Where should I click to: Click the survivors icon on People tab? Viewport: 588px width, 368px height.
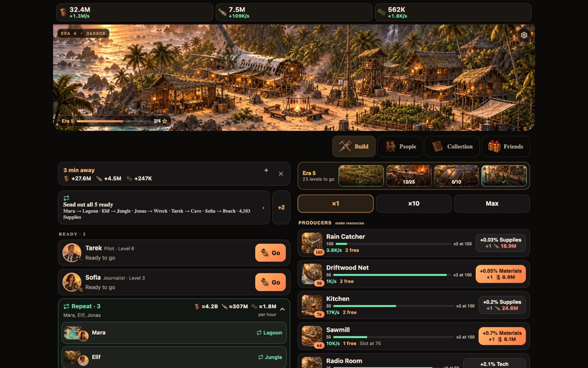click(390, 146)
